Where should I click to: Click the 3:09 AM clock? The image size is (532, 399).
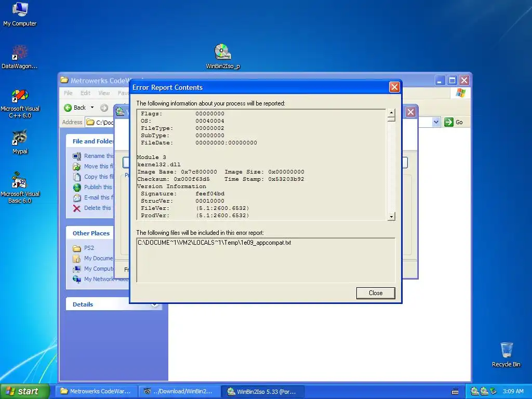513,392
